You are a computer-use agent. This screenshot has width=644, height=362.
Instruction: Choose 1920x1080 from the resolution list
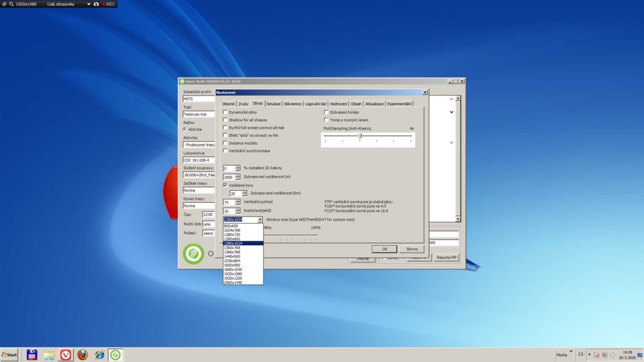coord(233,274)
